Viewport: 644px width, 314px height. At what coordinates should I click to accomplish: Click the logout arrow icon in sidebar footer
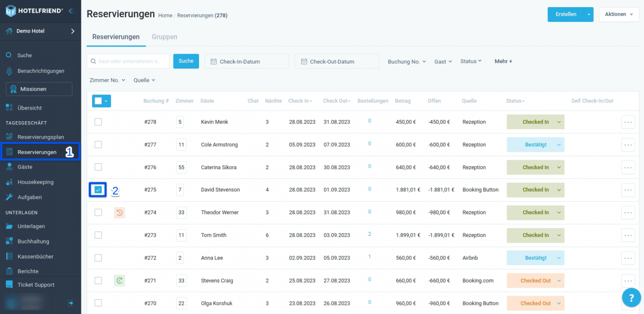pos(71,303)
